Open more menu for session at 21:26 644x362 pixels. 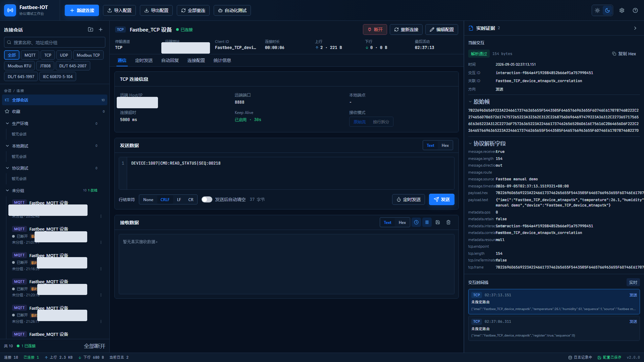tap(101, 321)
